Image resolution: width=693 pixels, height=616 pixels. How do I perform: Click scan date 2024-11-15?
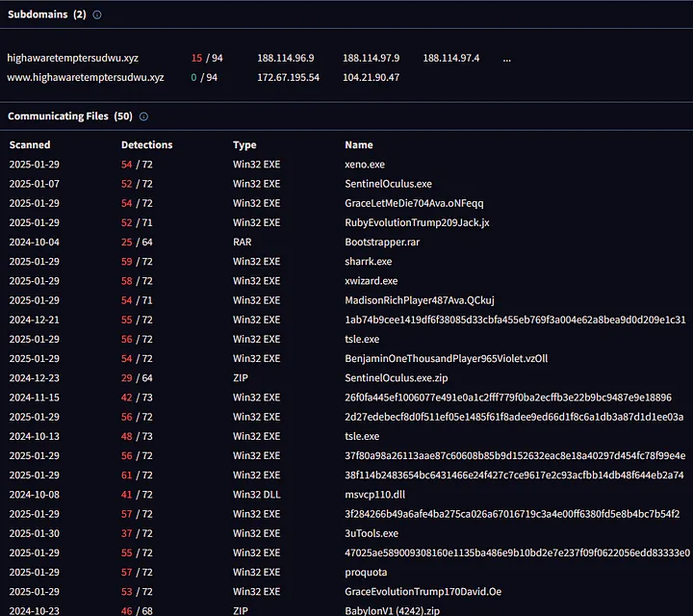pos(34,398)
